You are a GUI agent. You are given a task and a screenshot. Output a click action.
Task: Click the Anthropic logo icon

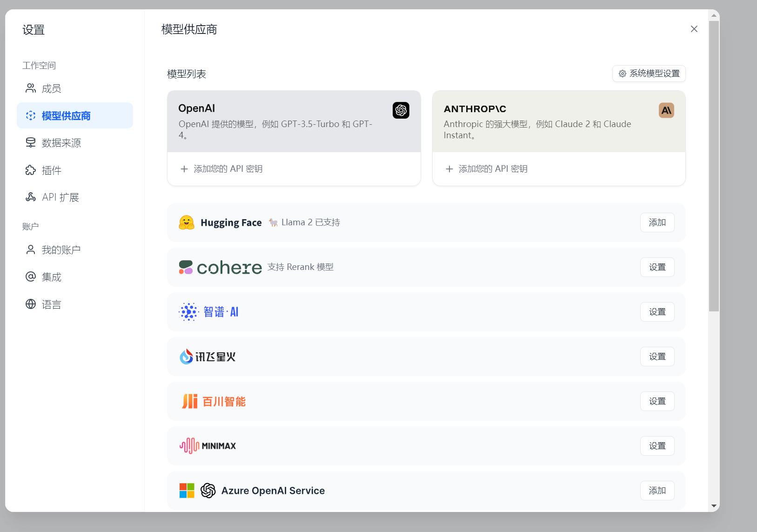(666, 110)
